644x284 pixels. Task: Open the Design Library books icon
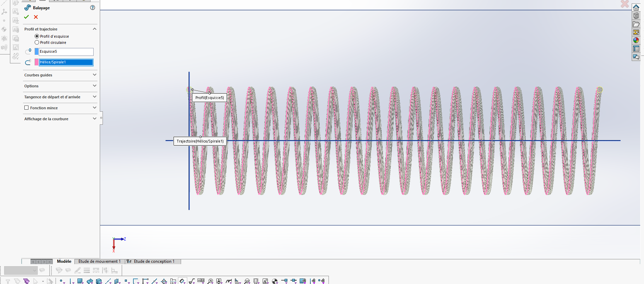tap(636, 16)
